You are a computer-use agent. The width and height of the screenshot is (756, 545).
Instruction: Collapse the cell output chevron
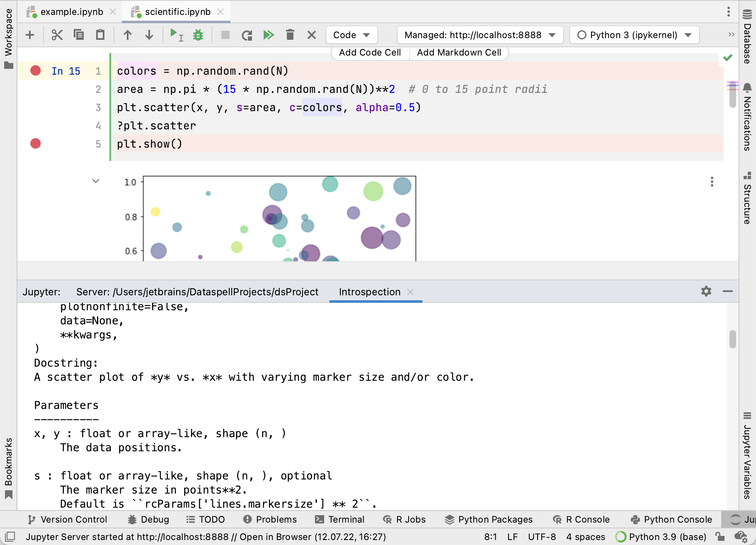pos(96,181)
